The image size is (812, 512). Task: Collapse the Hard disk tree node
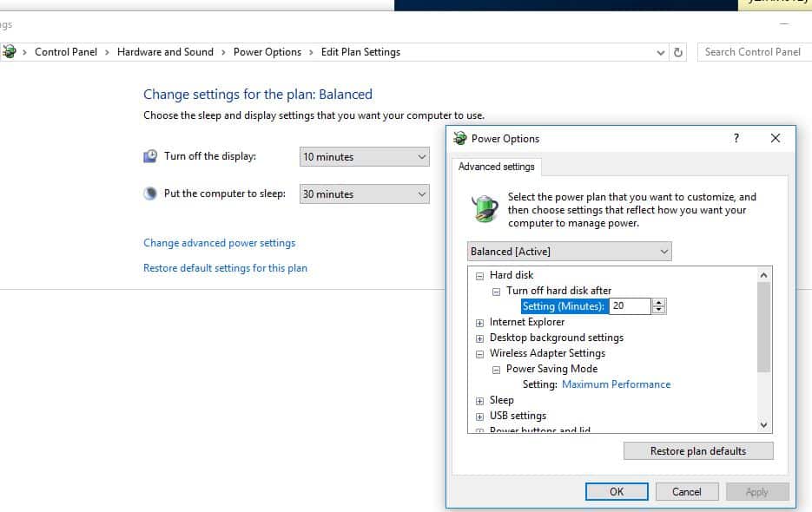click(479, 275)
